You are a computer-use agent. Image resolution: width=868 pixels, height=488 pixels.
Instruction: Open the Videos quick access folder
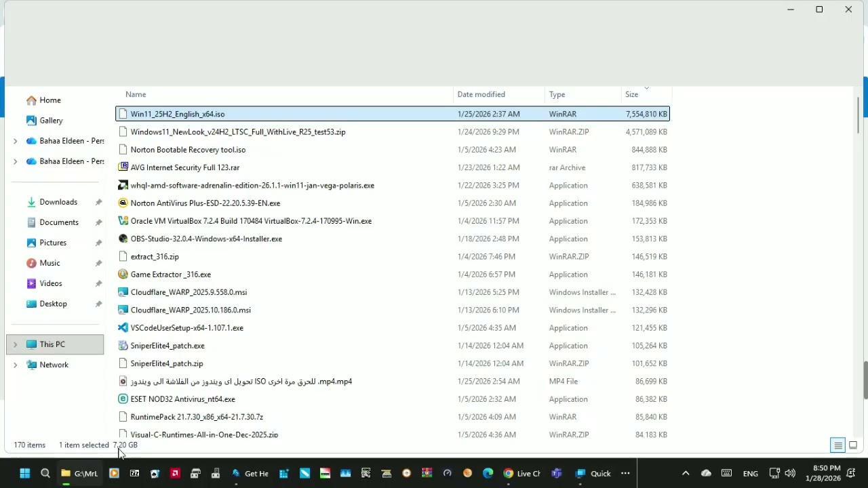[x=44, y=283]
